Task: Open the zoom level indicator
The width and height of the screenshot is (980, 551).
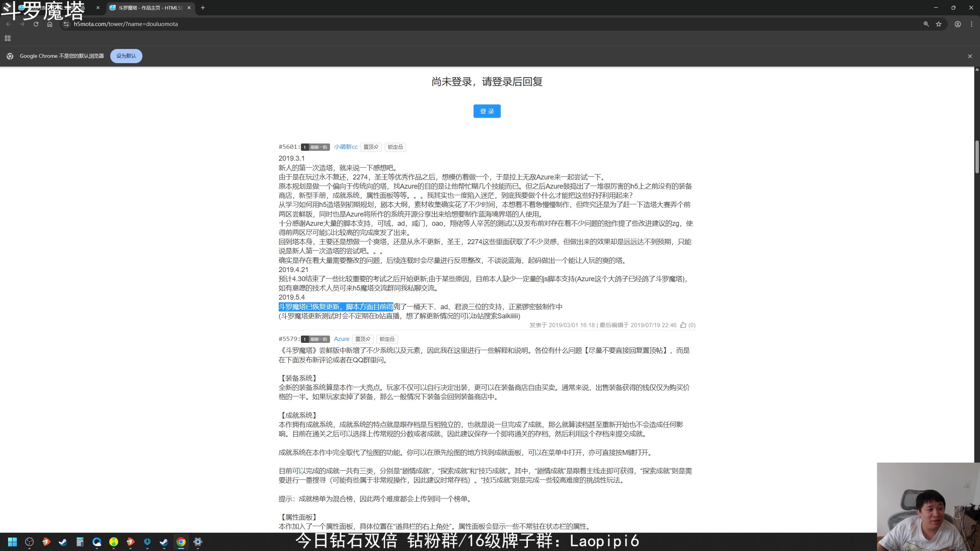Action: pyautogui.click(x=926, y=24)
